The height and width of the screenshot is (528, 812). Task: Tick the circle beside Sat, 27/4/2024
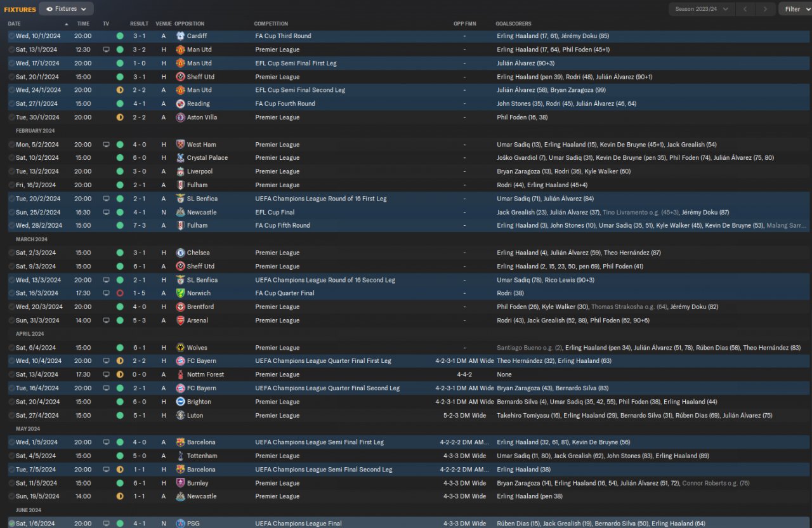pos(11,416)
